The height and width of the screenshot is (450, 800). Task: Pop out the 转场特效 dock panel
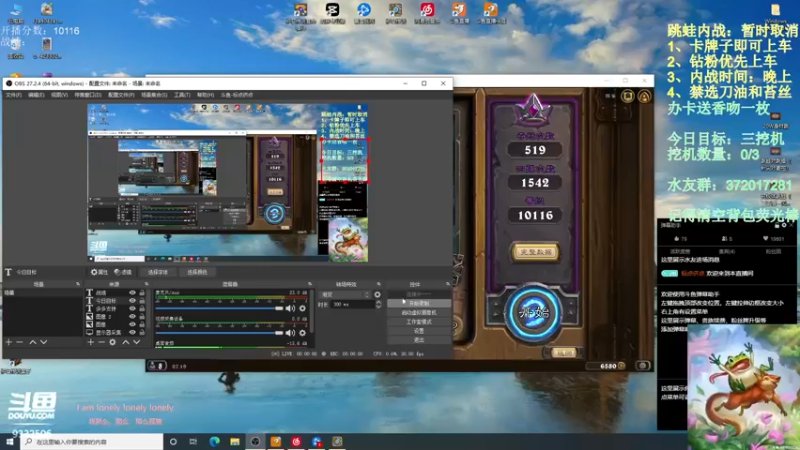(379, 284)
